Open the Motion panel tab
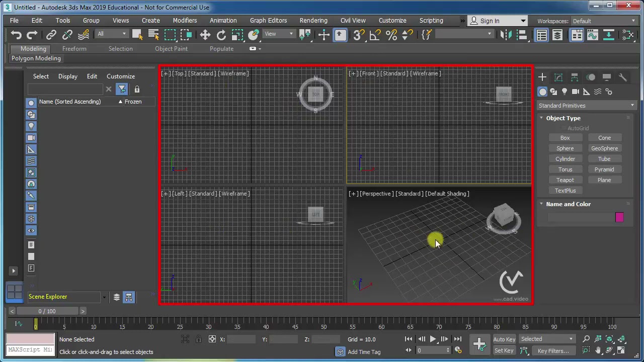The image size is (644, 362). [x=591, y=77]
